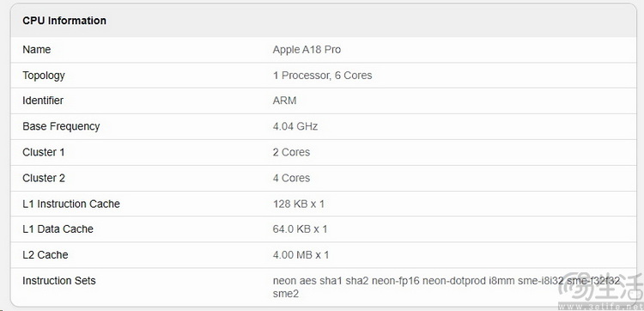Click the watermark logo in the corner
Image resolution: width=644 pixels, height=311 pixels.
(601, 289)
